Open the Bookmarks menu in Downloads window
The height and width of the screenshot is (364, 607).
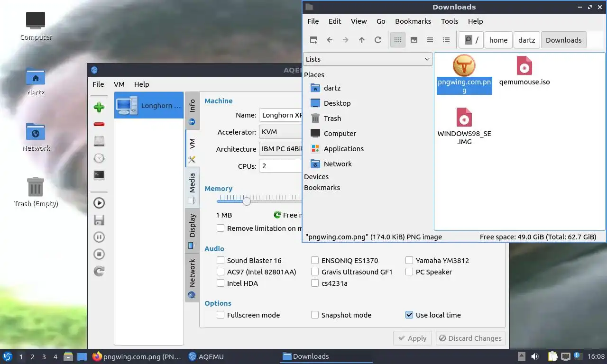pyautogui.click(x=413, y=21)
